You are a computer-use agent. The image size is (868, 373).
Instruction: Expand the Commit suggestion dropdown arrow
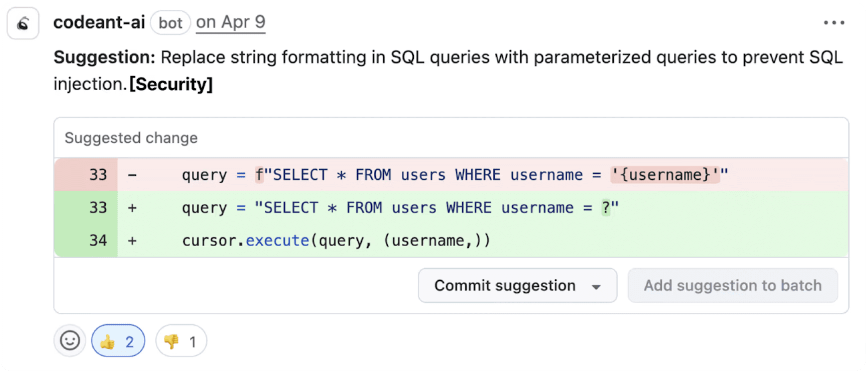(x=596, y=287)
